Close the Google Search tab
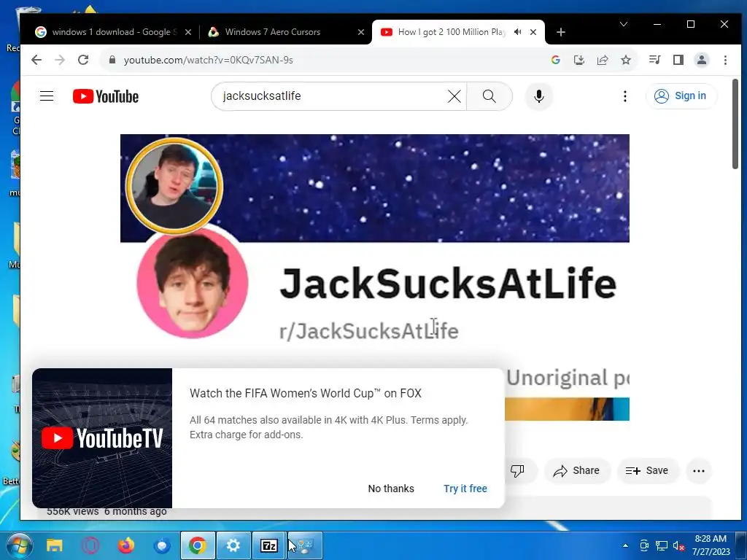The height and width of the screenshot is (560, 747). click(x=188, y=32)
